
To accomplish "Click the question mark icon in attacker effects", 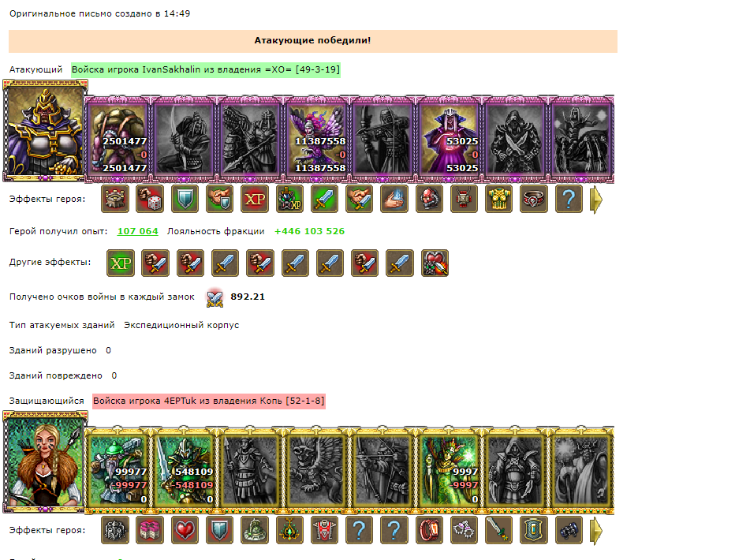I will [x=569, y=199].
